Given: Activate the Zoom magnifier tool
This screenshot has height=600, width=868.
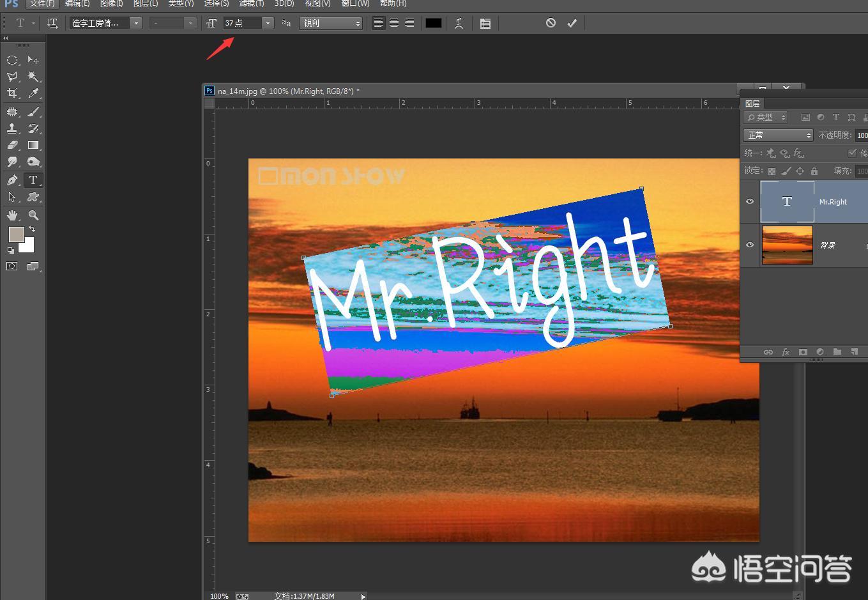Looking at the screenshot, I should pos(33,215).
